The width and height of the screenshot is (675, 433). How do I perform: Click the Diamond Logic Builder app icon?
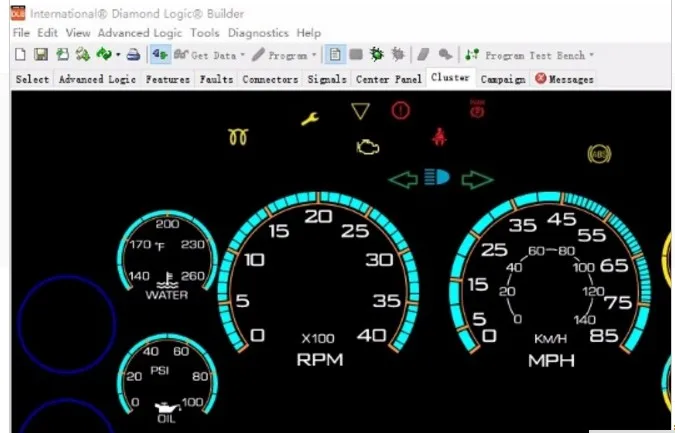coord(18,14)
